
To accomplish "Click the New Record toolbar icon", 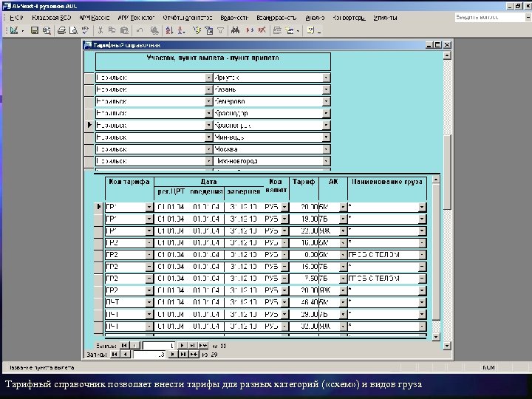I will (250, 30).
